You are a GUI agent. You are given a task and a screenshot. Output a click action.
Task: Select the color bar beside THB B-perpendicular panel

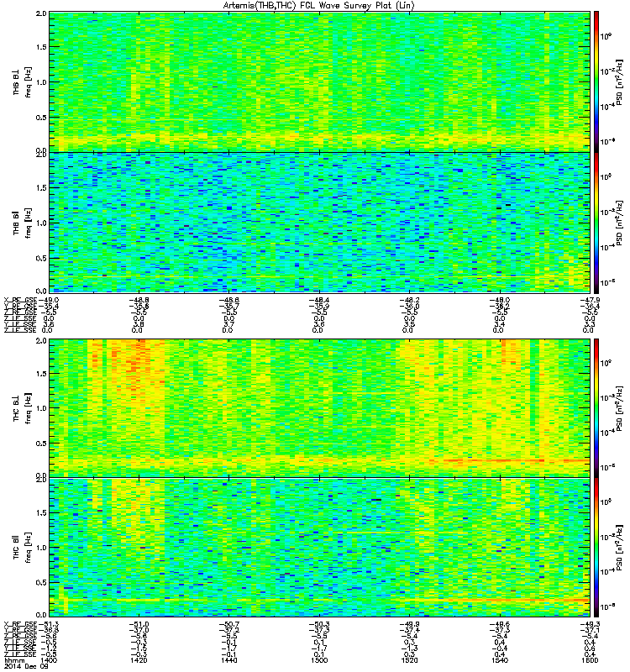596,81
